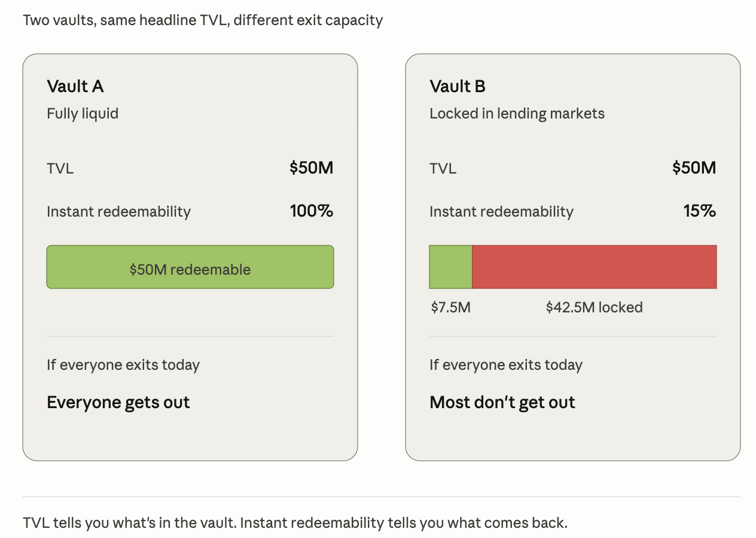The image size is (756, 538).
Task: Click Vault B's If everyone exits today label
Action: 506,365
